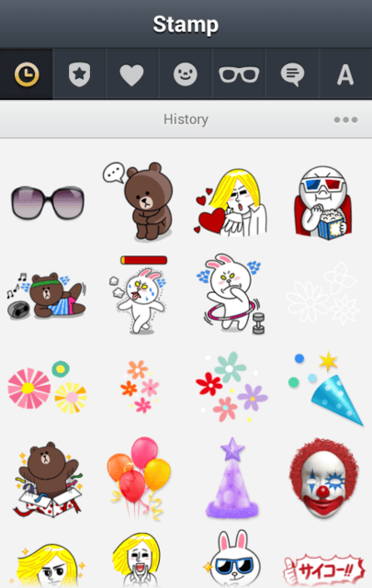Viewport: 372px width, 588px height.
Task: Open the three-dot History options menu
Action: 345,119
